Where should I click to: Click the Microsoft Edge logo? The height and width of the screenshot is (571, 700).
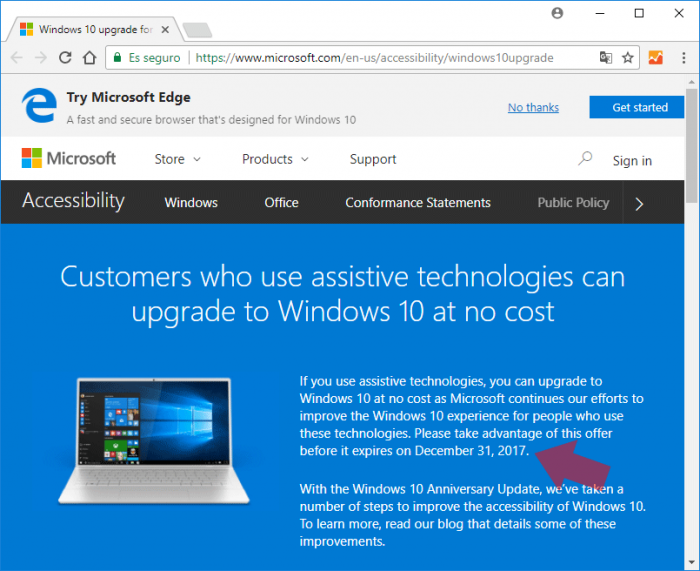tap(39, 105)
